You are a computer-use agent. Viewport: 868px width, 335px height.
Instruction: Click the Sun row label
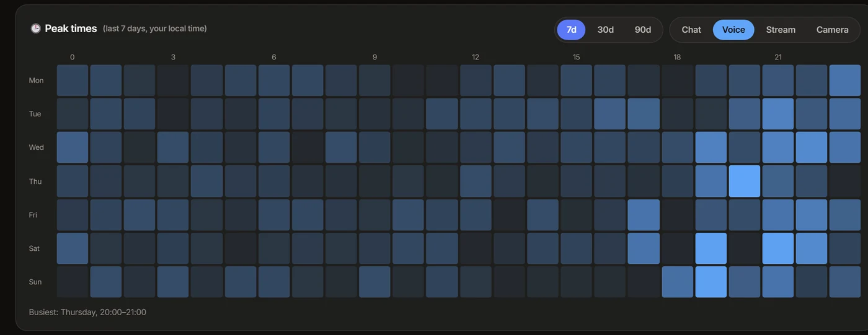35,282
